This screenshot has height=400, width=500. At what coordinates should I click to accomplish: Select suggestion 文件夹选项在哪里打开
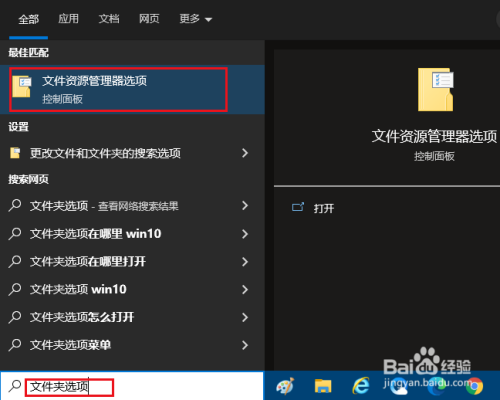point(132,262)
